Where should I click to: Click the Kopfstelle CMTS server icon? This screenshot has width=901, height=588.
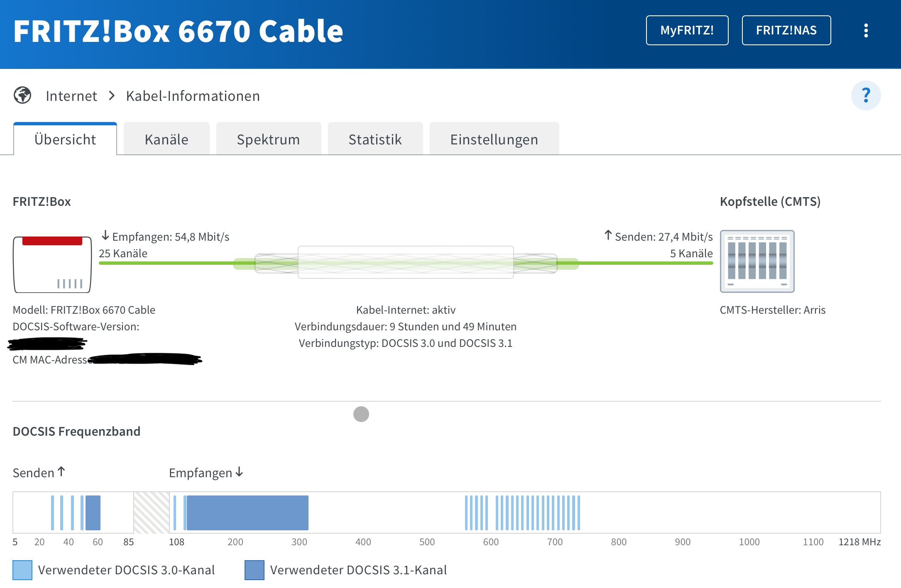(757, 261)
